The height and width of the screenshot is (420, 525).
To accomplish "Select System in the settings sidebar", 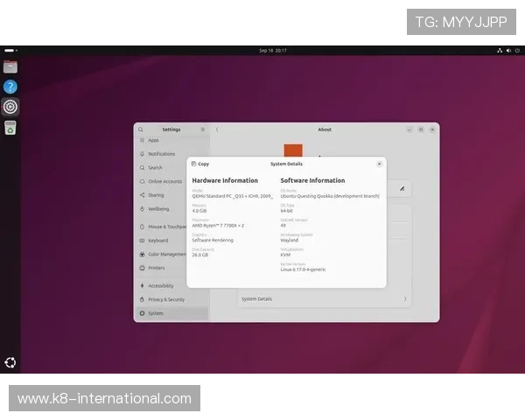I will point(155,313).
